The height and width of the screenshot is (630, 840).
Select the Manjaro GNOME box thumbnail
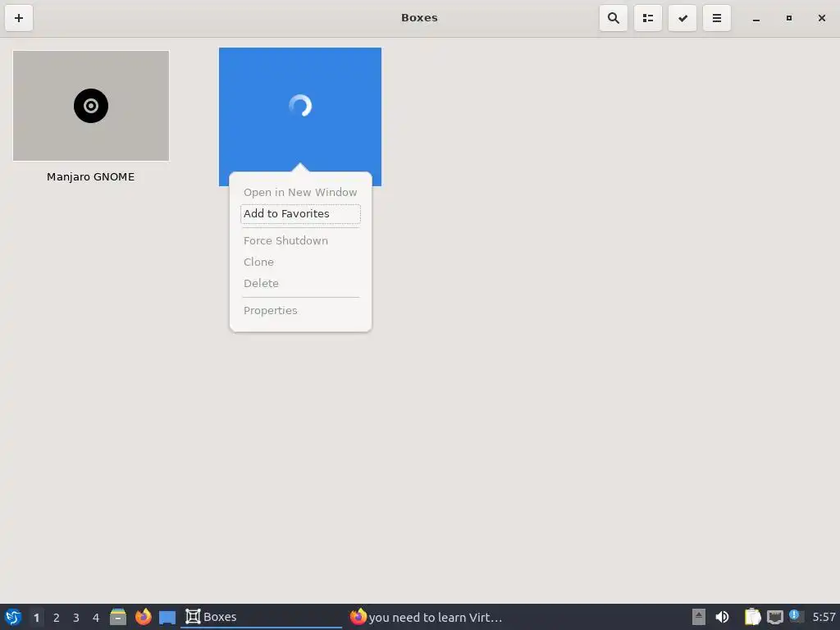point(90,106)
